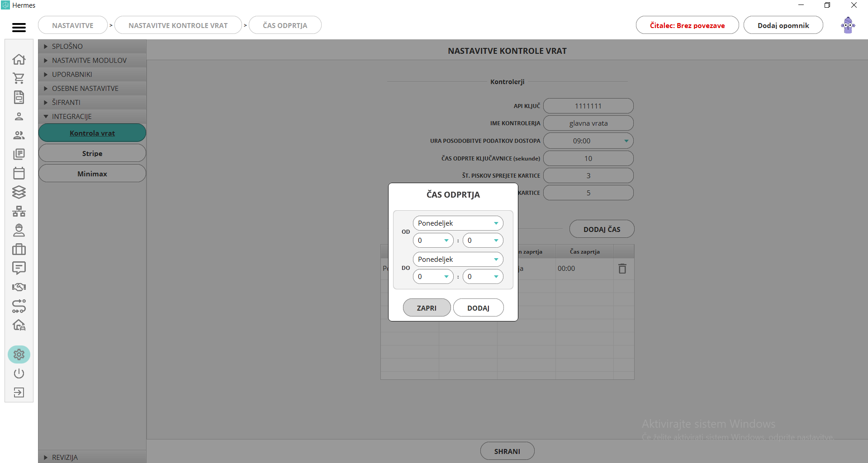
Task: Delete the 00:00 row with trash icon
Action: [622, 269]
